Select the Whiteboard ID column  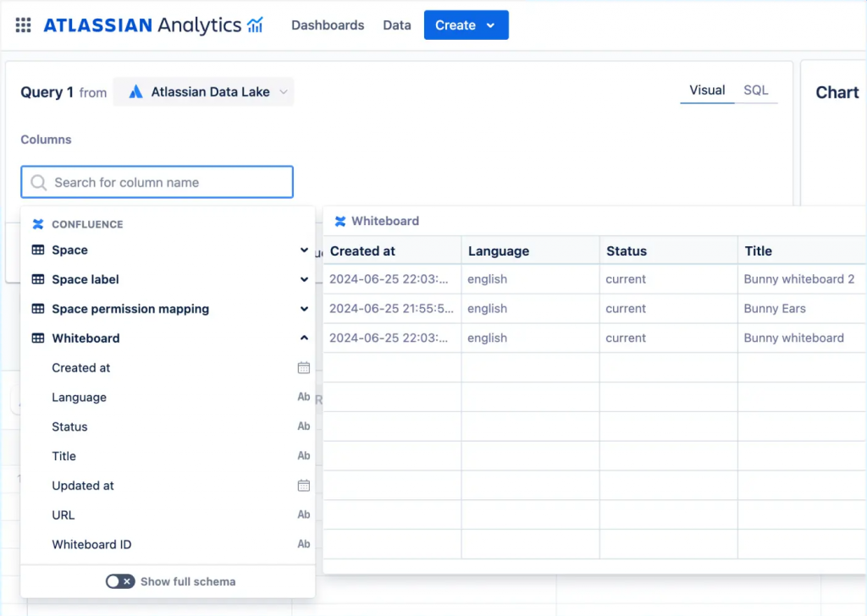pyautogui.click(x=168, y=544)
